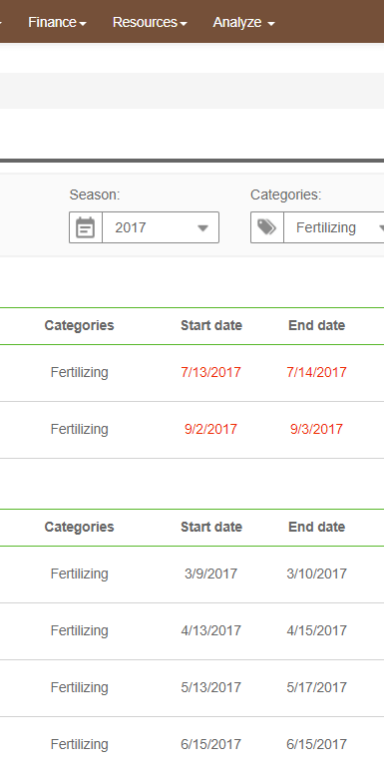Viewport: 384px width, 768px height.
Task: Select the row starting 3/9/2017
Action: (192, 574)
